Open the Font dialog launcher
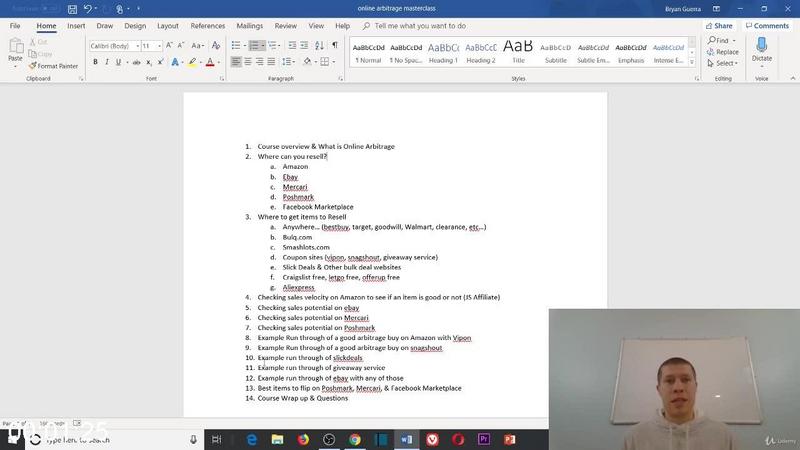The height and width of the screenshot is (450, 800). click(x=222, y=79)
